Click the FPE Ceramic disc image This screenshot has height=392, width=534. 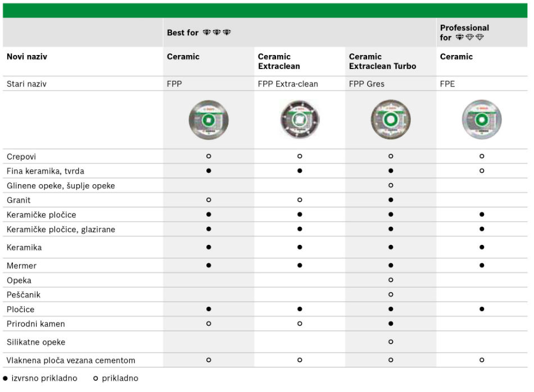tap(482, 120)
